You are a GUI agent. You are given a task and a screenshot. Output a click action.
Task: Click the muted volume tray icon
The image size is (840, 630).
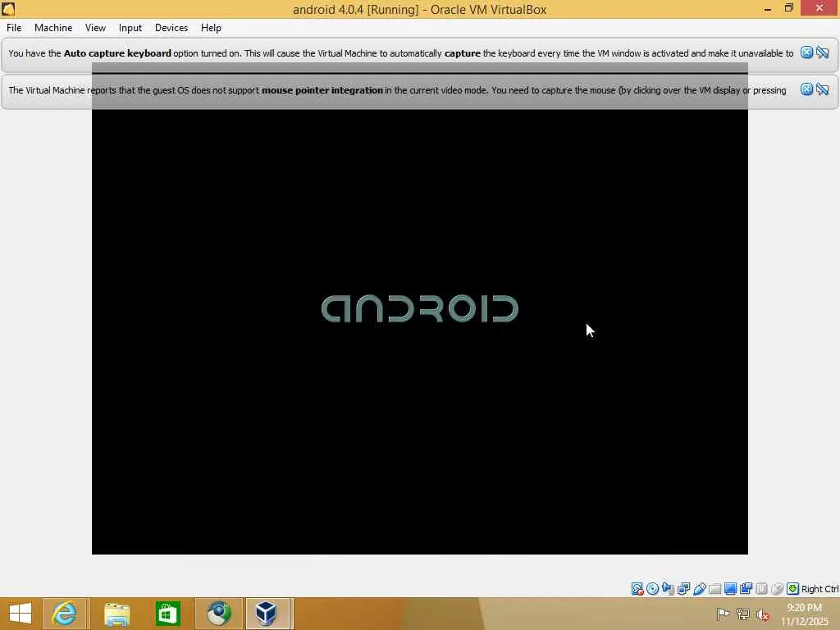[x=763, y=614]
